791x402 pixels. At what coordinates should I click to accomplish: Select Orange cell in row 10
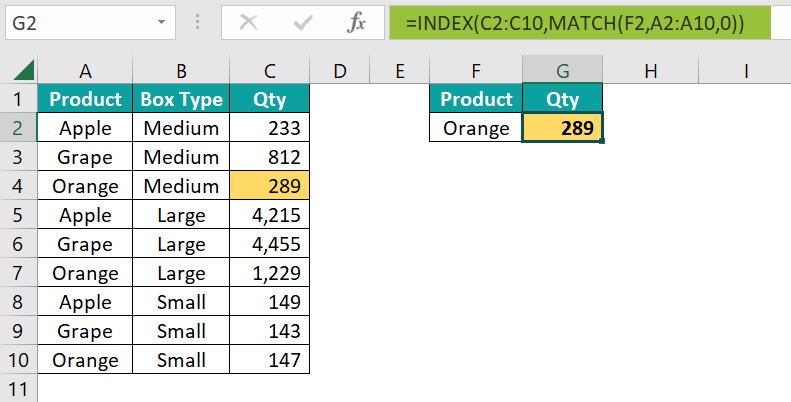pyautogui.click(x=85, y=360)
